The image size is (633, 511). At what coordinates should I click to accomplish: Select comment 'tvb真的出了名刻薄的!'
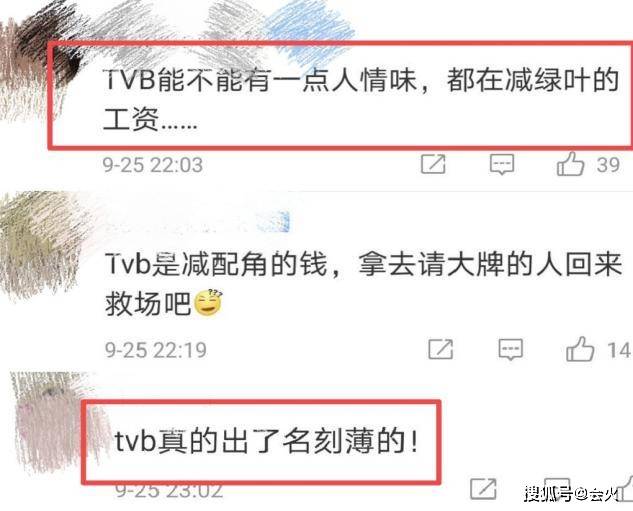click(x=266, y=441)
